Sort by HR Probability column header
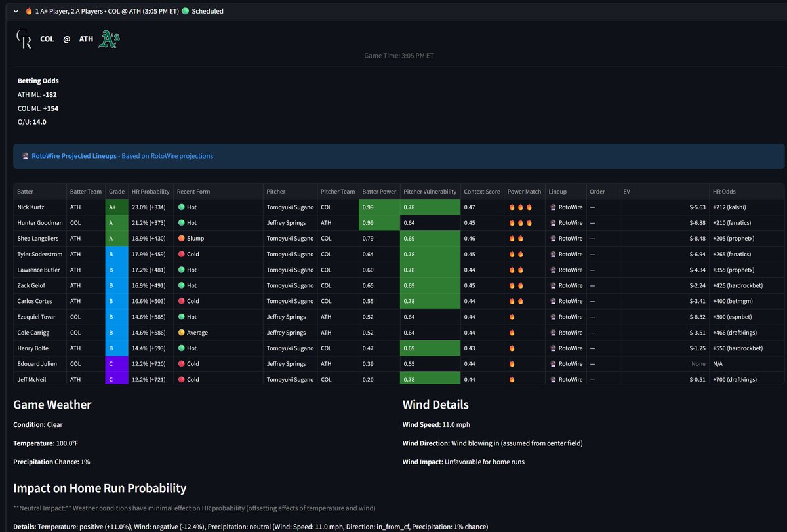Image resolution: width=787 pixels, height=532 pixels. [150, 192]
